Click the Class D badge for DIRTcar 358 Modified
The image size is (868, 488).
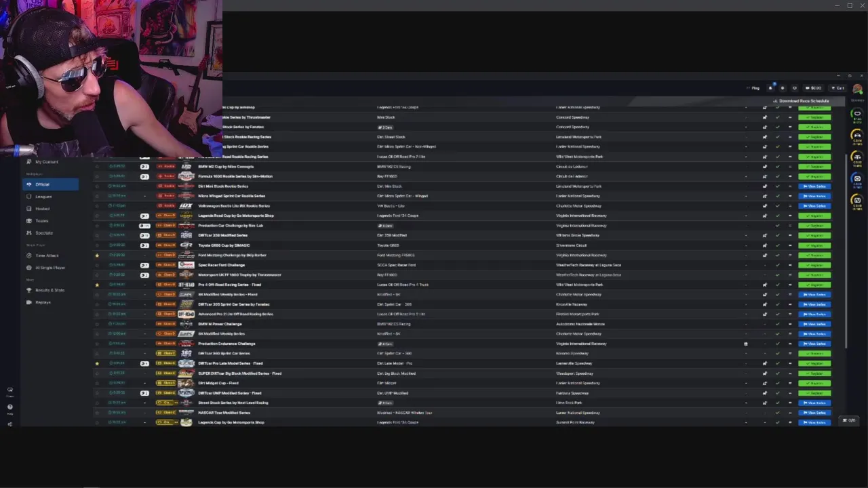165,235
